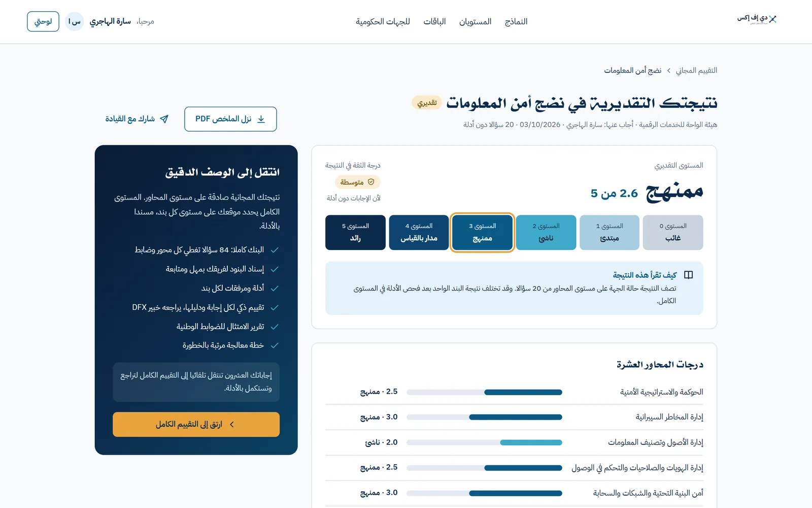Click the check mark beside "خطة معالجة مرتبة بالخطورة"
The image size is (812, 508).
pyautogui.click(x=275, y=345)
